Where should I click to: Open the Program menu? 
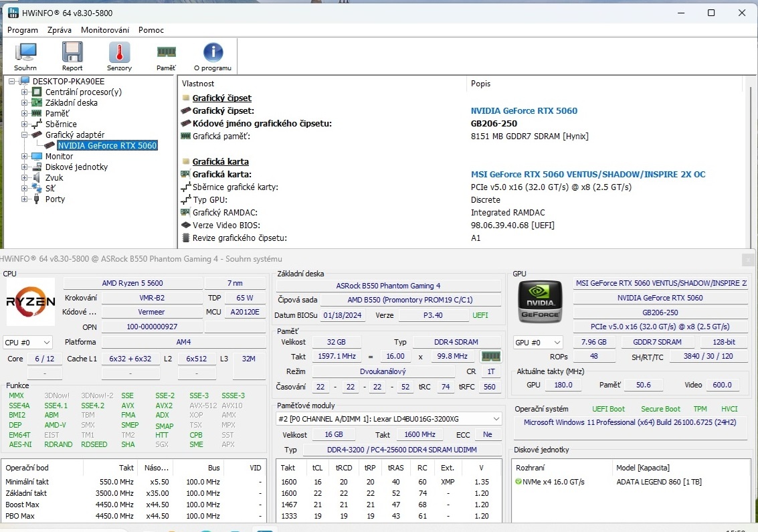click(23, 30)
